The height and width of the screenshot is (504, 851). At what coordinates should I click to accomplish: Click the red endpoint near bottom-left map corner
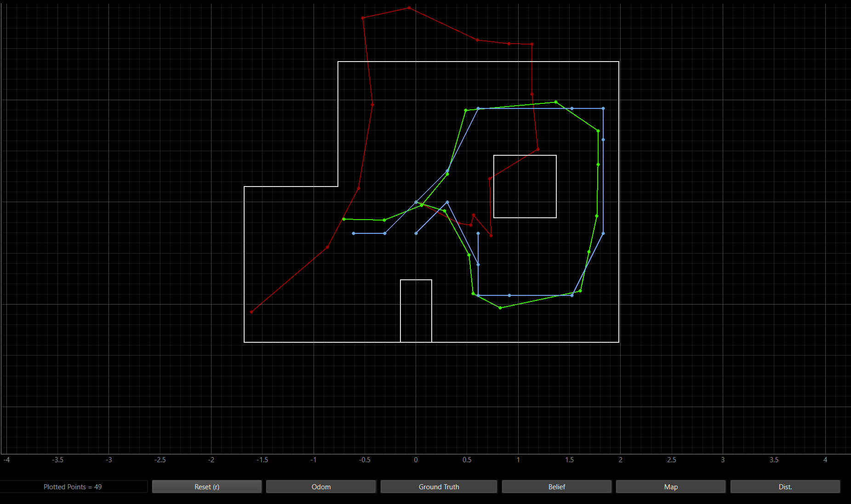pos(251,312)
